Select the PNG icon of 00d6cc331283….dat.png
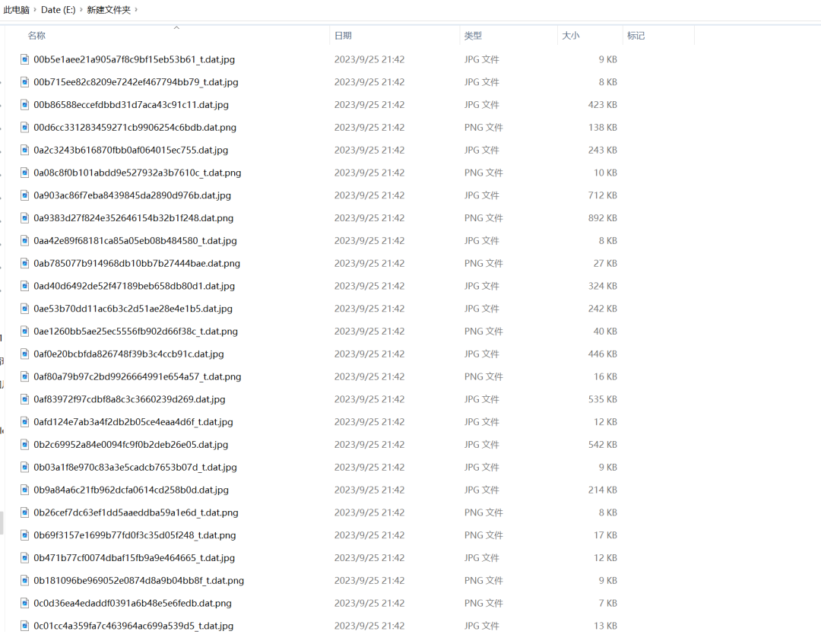 (x=24, y=127)
